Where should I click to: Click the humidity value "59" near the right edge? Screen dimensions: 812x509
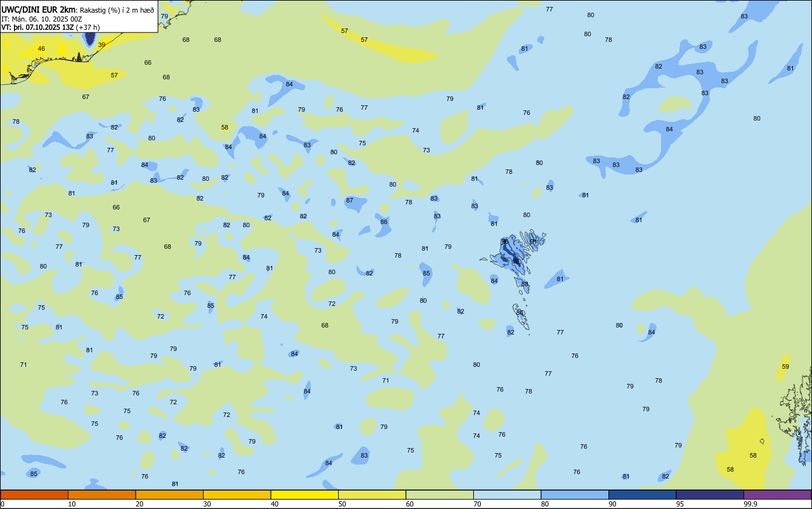(x=785, y=367)
